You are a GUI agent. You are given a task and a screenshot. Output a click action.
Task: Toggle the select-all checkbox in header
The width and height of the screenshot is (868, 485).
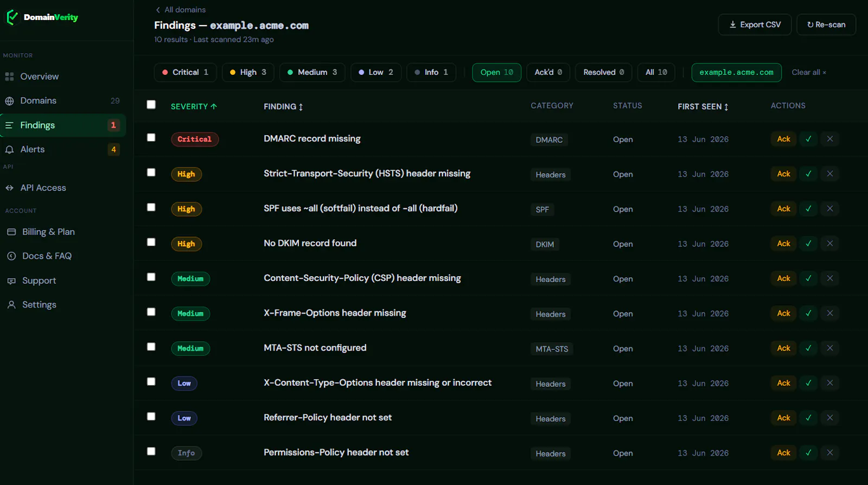[x=151, y=105]
